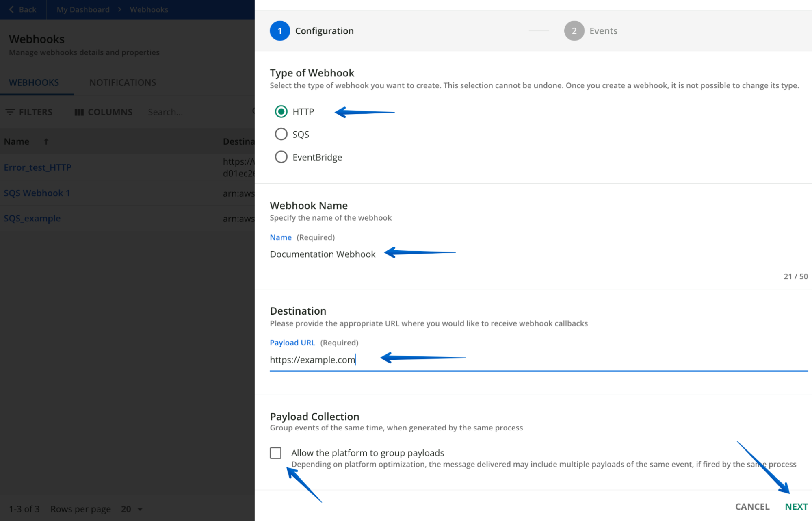Enable payload grouping checkbox
812x521 pixels.
point(276,453)
